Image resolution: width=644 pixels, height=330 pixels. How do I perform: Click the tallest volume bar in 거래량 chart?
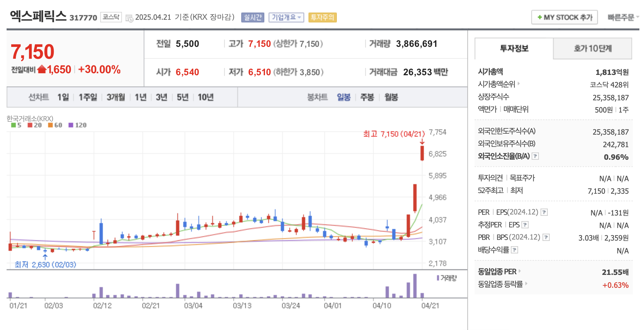[415, 286]
